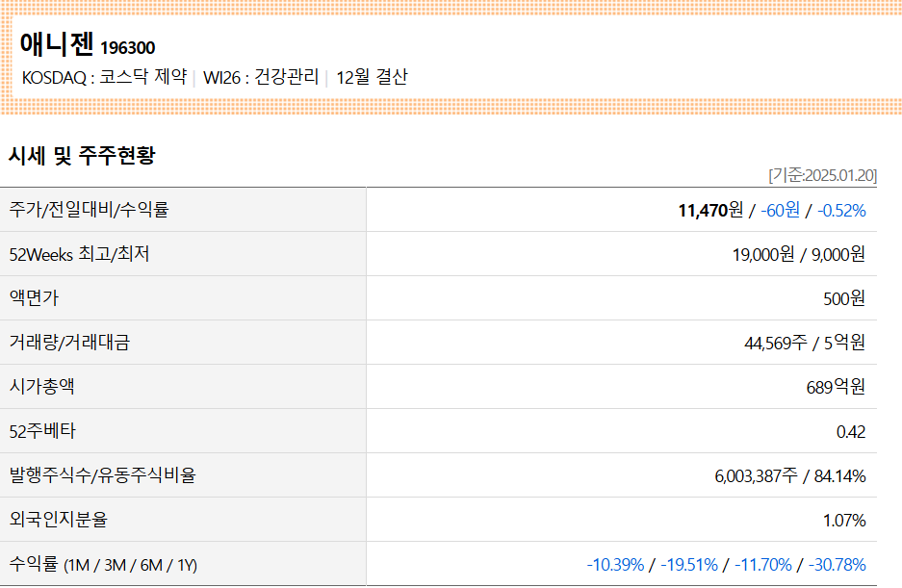Click the 시세 및 주주현황 heading

click(x=82, y=155)
